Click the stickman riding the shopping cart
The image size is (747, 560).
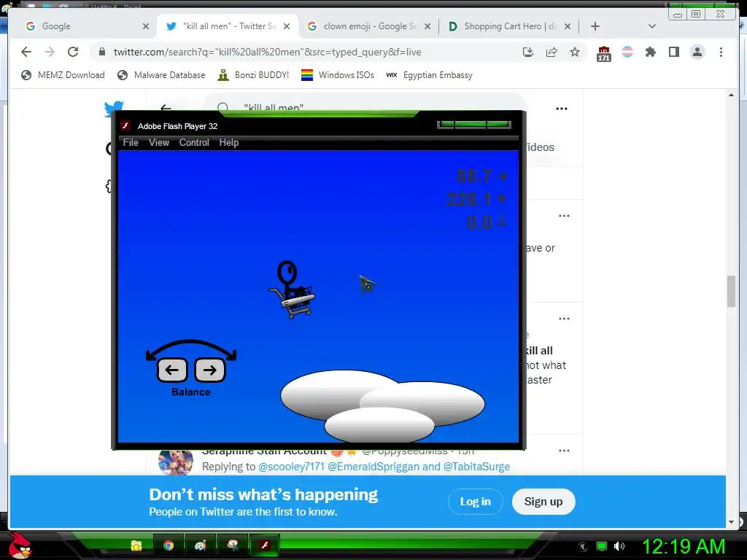click(x=292, y=289)
